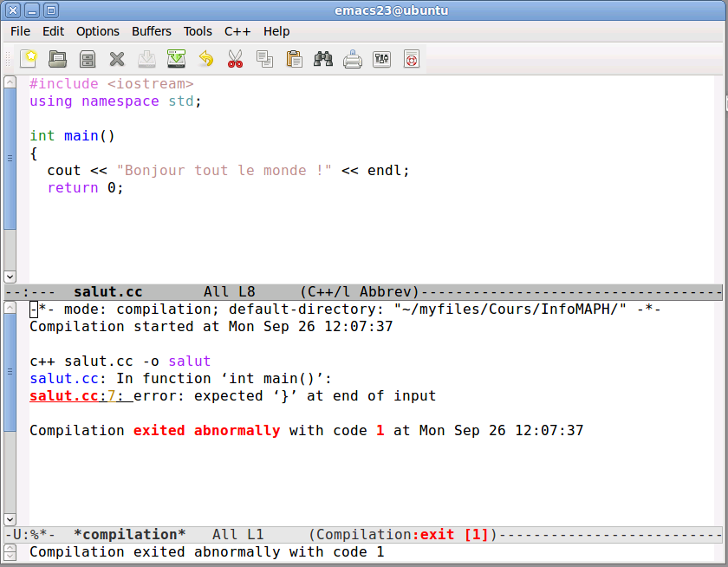Image resolution: width=728 pixels, height=567 pixels.
Task: Cut selection with scissors icon
Action: pyautogui.click(x=236, y=59)
